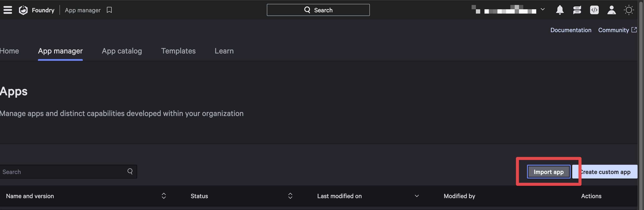Switch to the App catalog tab
644x210 pixels.
click(x=122, y=51)
